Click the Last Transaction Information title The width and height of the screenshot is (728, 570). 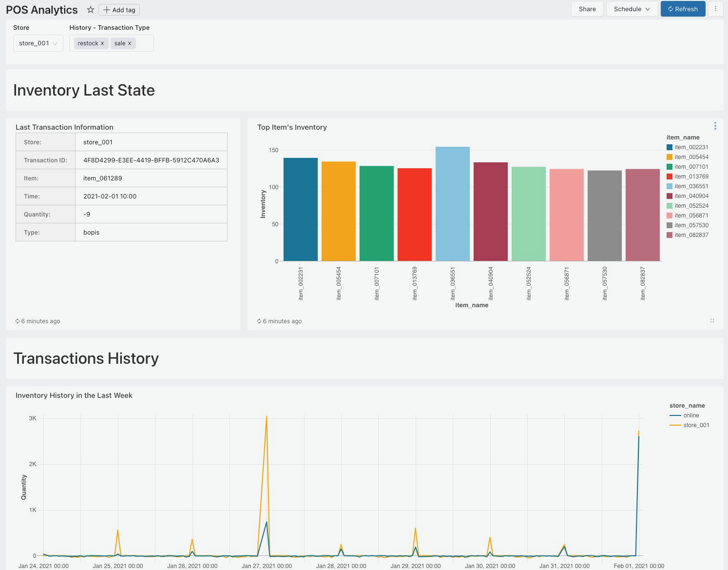[x=64, y=127]
